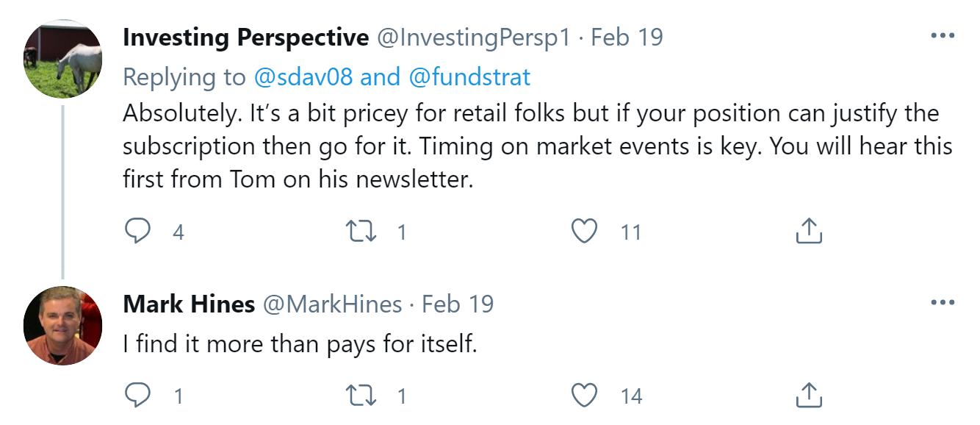The width and height of the screenshot is (980, 425).
Task: Open Feb 19 timestamp on Investing Perspective tweet
Action: [627, 37]
